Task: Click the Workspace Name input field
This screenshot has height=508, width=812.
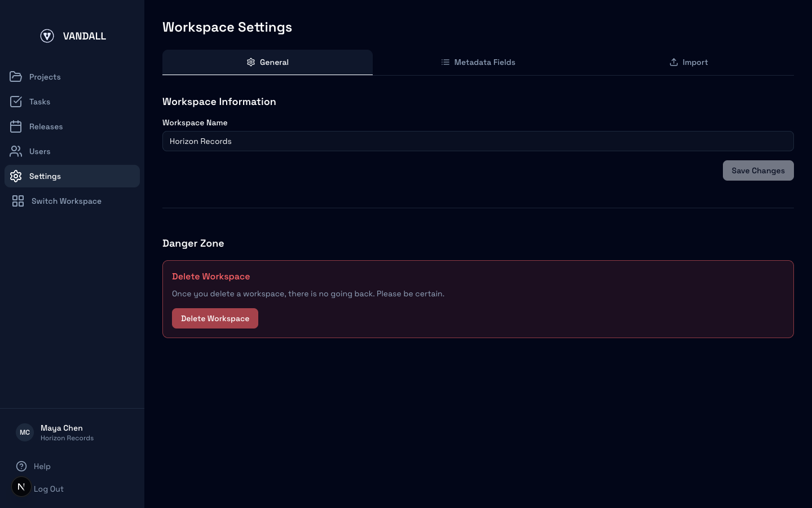Action: click(x=478, y=141)
